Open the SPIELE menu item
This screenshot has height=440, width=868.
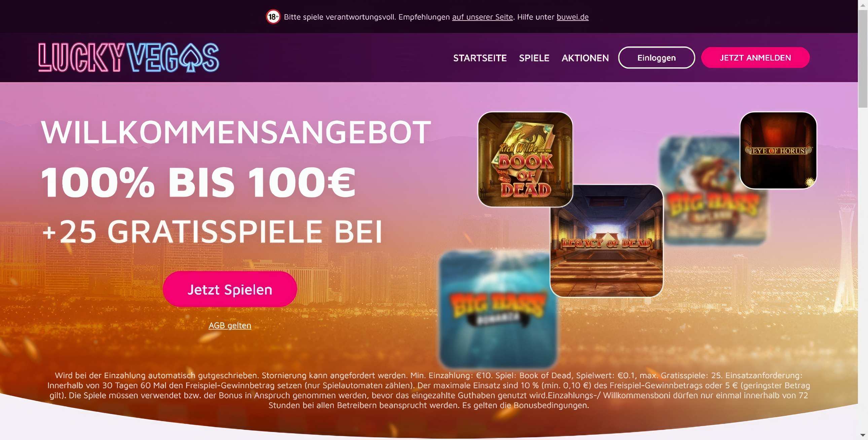534,58
